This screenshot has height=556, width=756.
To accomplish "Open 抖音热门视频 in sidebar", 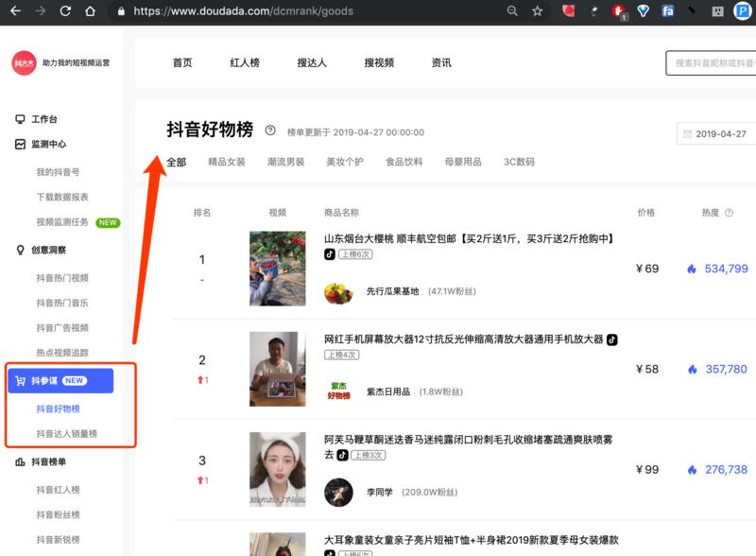I will tap(62, 278).
